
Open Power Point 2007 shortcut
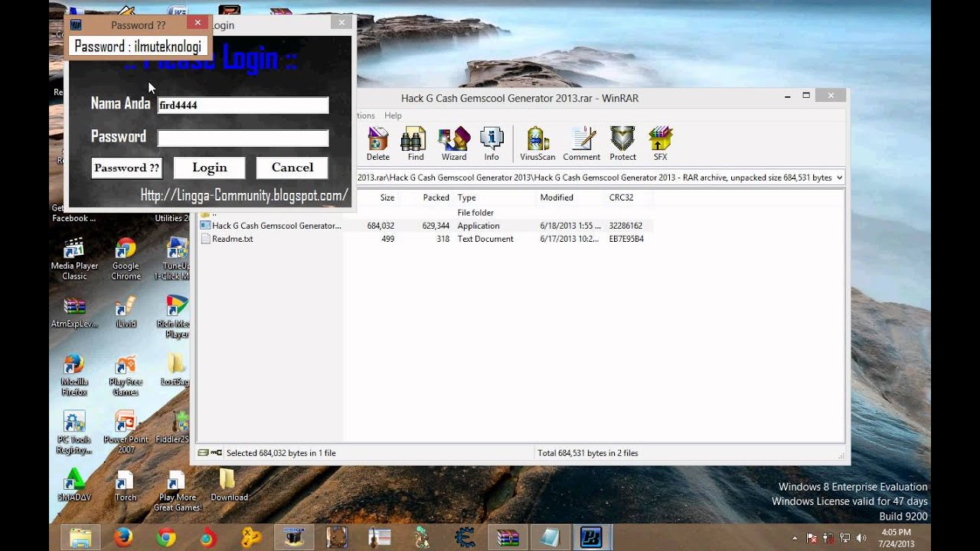pos(126,432)
